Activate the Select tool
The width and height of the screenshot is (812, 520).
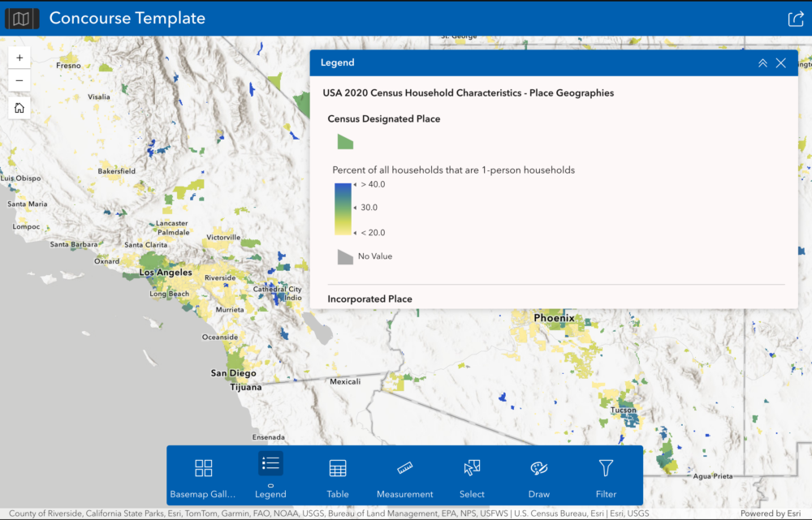pyautogui.click(x=472, y=476)
